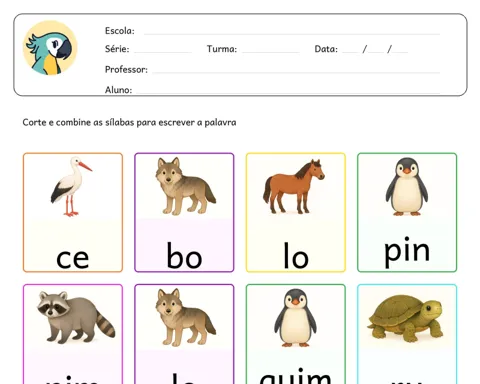
Task: Select the penguin above "quim"
Action: [x=295, y=317]
